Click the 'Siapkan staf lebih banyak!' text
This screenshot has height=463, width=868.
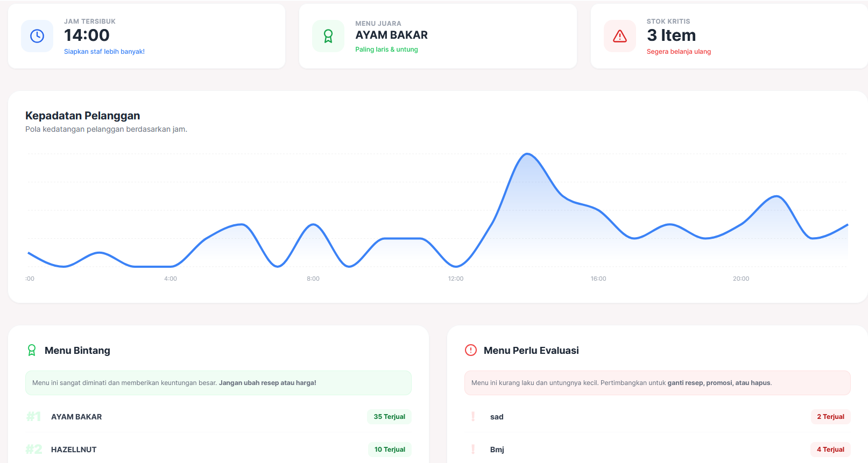tap(104, 52)
